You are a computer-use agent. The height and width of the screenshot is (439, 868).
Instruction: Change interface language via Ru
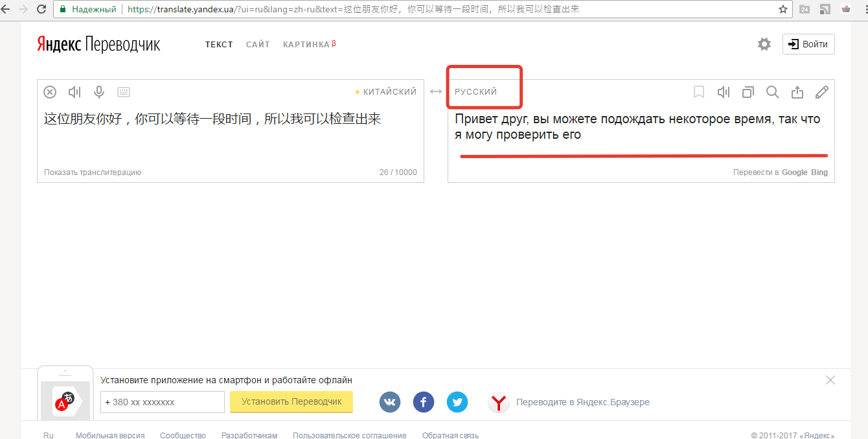[49, 436]
